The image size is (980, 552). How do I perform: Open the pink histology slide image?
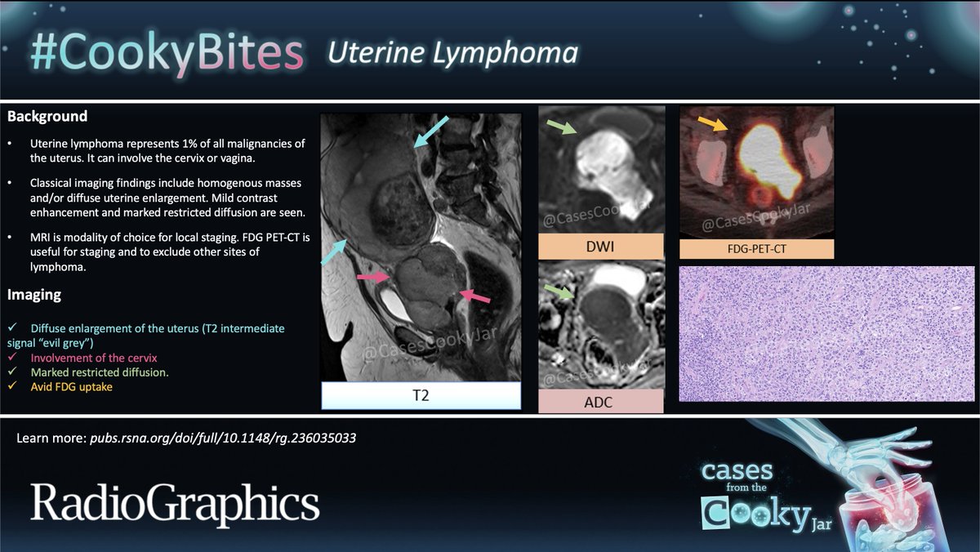coord(827,333)
